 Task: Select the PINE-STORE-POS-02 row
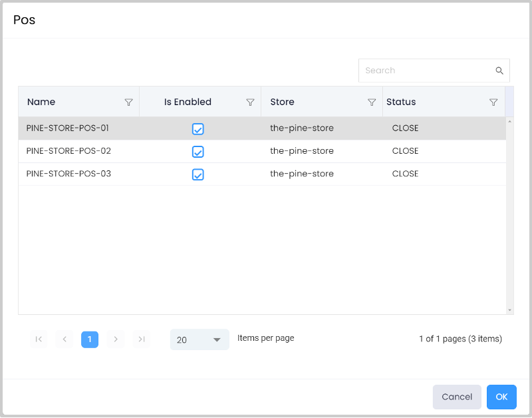[68, 151]
